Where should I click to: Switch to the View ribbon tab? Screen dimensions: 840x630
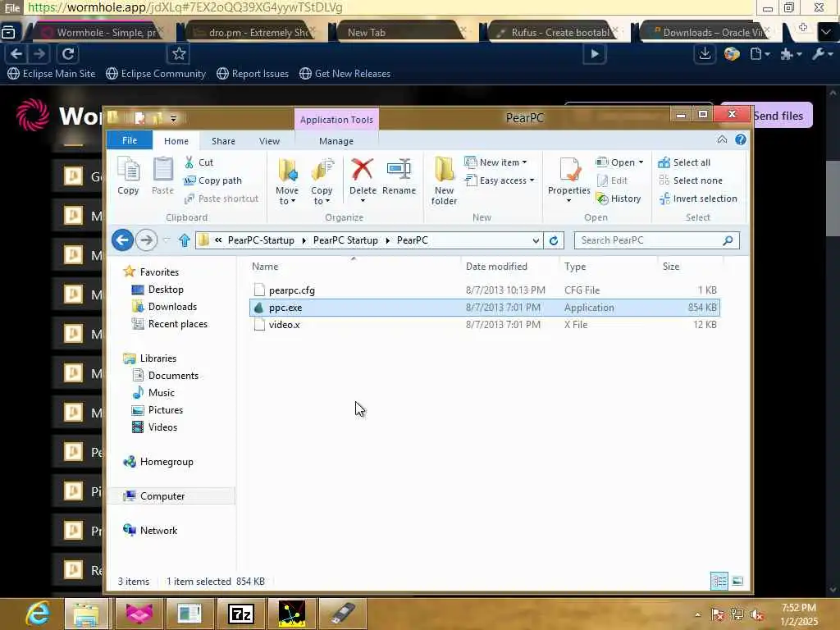(269, 141)
